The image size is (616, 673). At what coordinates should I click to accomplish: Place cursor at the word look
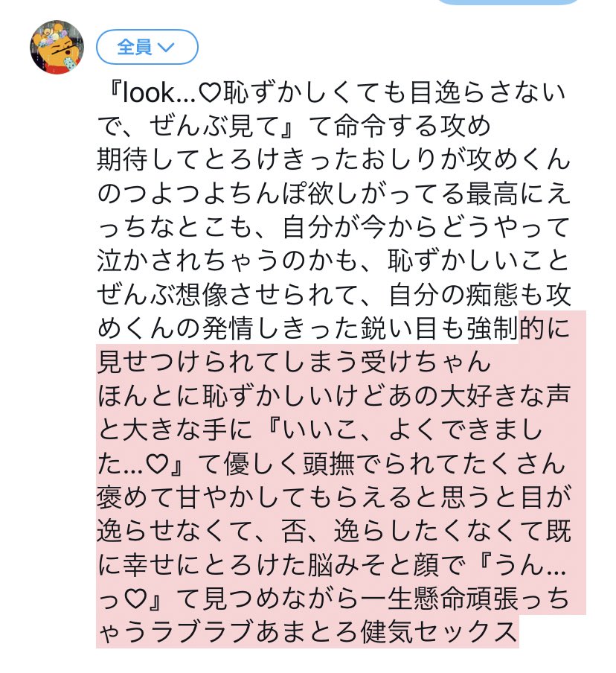(149, 93)
